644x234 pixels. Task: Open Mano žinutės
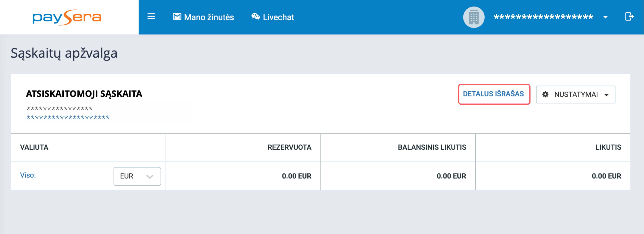pyautogui.click(x=209, y=17)
